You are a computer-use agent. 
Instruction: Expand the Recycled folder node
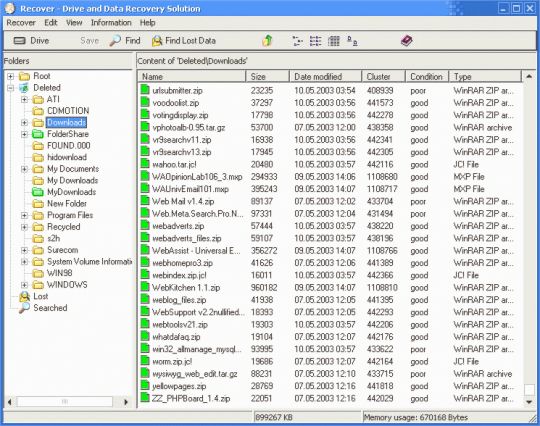pyautogui.click(x=24, y=227)
